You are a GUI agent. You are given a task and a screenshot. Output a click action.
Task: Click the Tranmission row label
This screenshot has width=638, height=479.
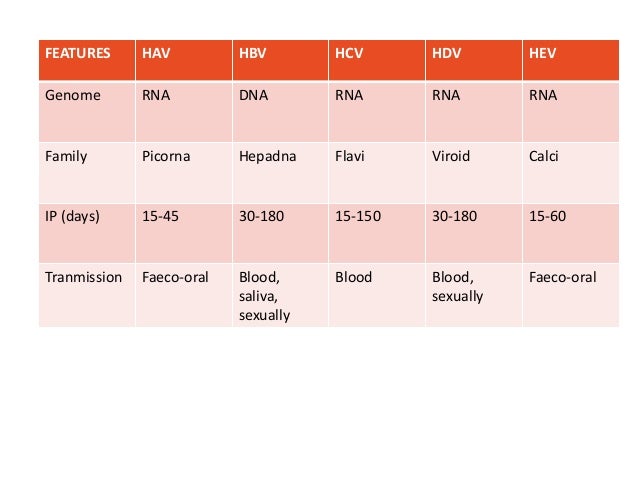coord(87,295)
